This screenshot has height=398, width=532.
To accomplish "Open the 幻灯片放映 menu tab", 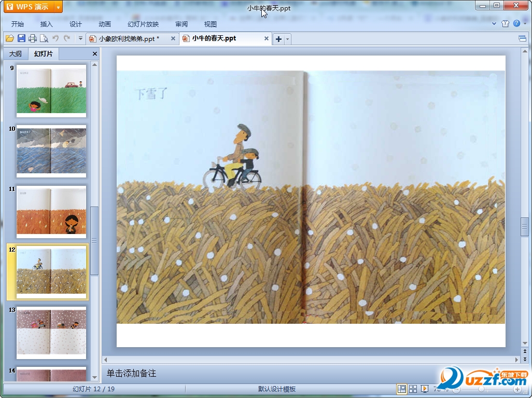I will point(143,24).
